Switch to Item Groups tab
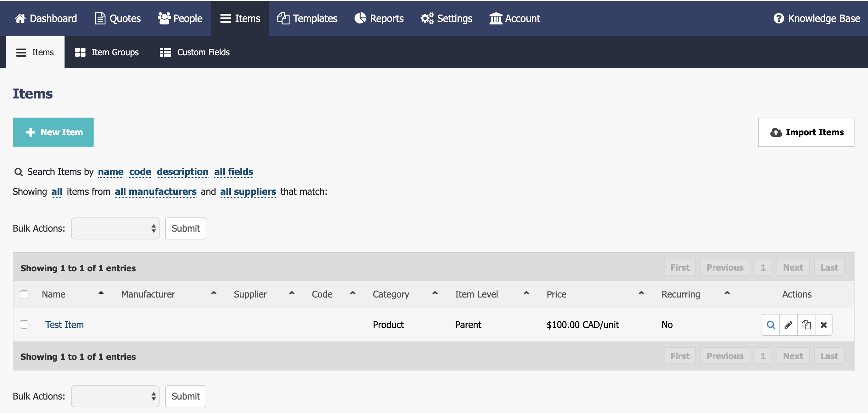The width and height of the screenshot is (868, 413). click(107, 52)
